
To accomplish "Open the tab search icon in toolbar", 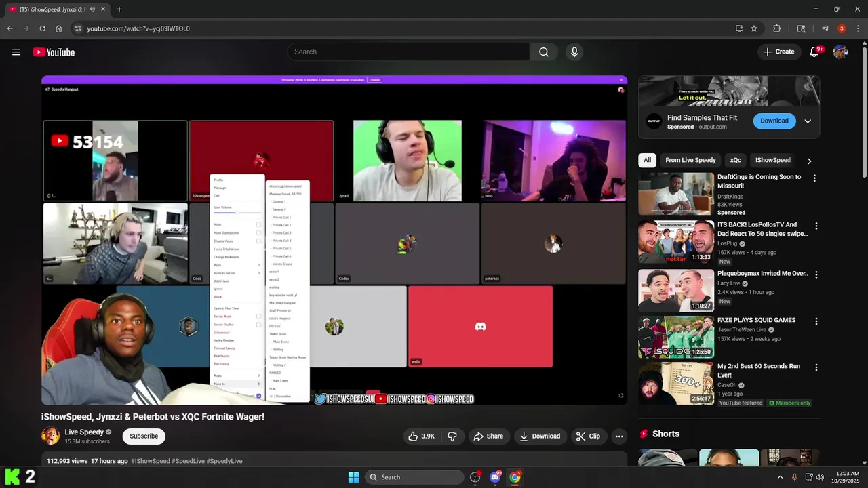I will (801, 28).
